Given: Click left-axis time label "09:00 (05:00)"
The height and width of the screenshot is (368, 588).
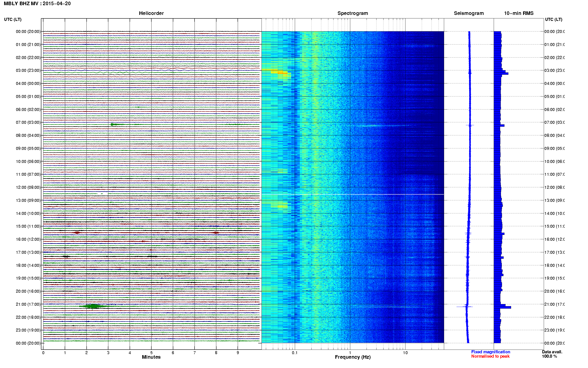Looking at the screenshot, I should [28, 148].
